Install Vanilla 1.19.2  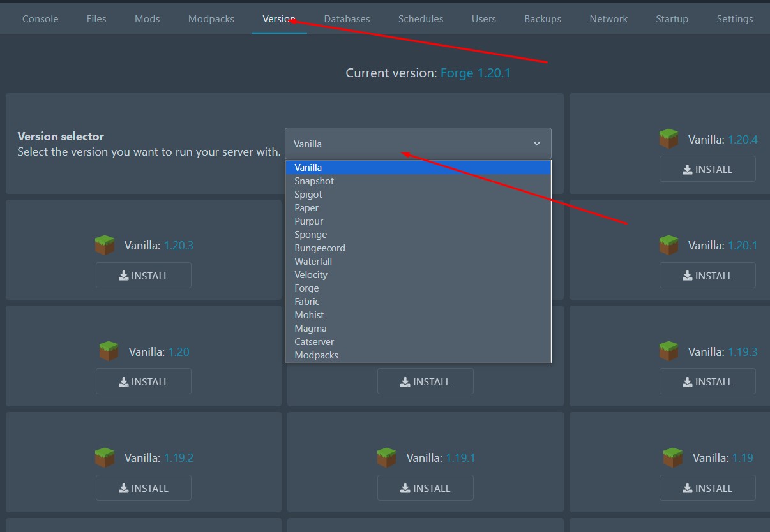pyautogui.click(x=144, y=488)
